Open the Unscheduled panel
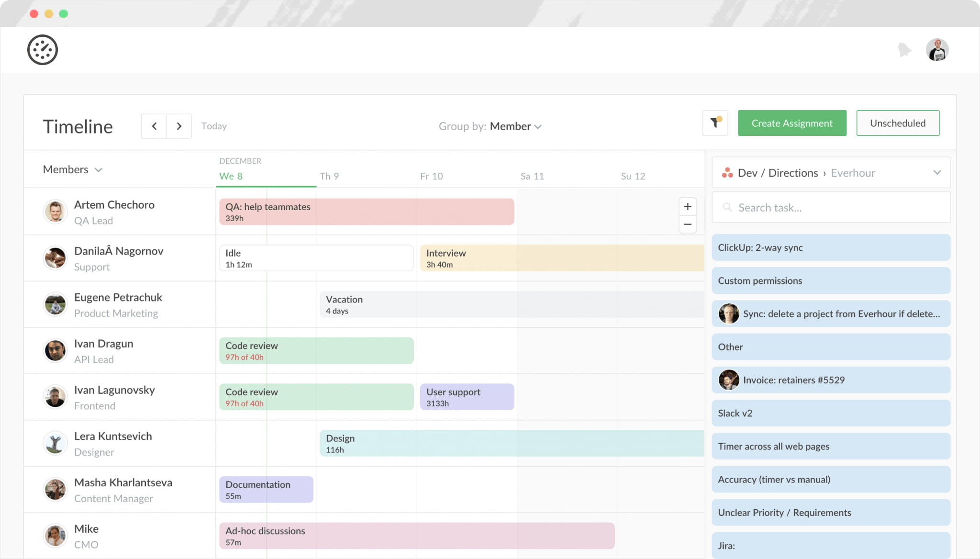980x559 pixels. (x=898, y=123)
